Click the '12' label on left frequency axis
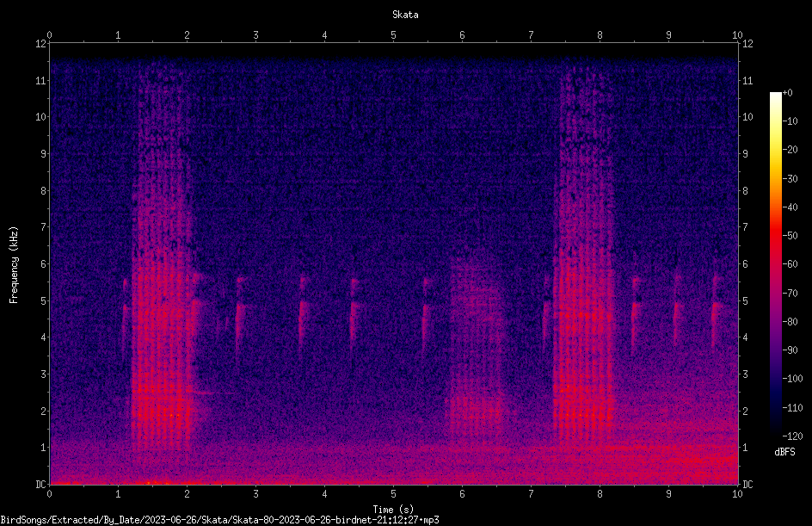The width and height of the screenshot is (812, 526). tap(40, 44)
